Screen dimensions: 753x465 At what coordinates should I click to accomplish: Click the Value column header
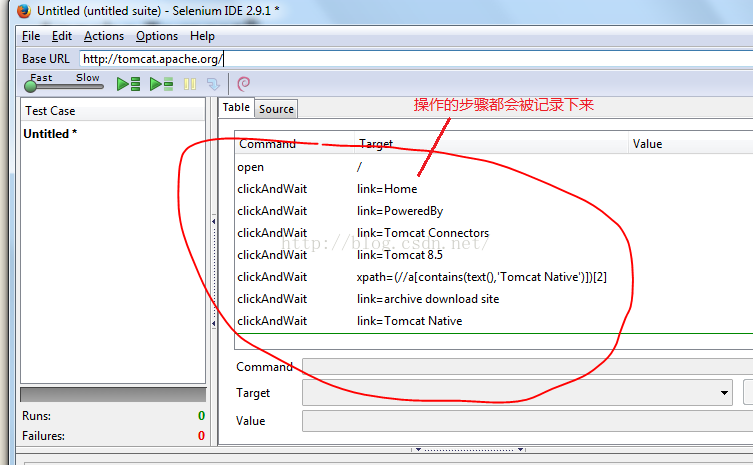pyautogui.click(x=691, y=144)
